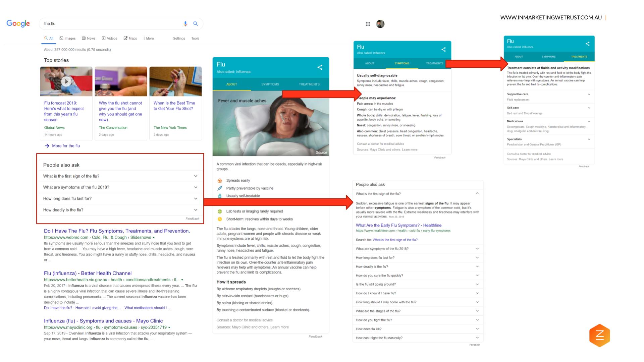This screenshot has width=644, height=362.
Task: Click the Google logo
Action: click(x=18, y=23)
